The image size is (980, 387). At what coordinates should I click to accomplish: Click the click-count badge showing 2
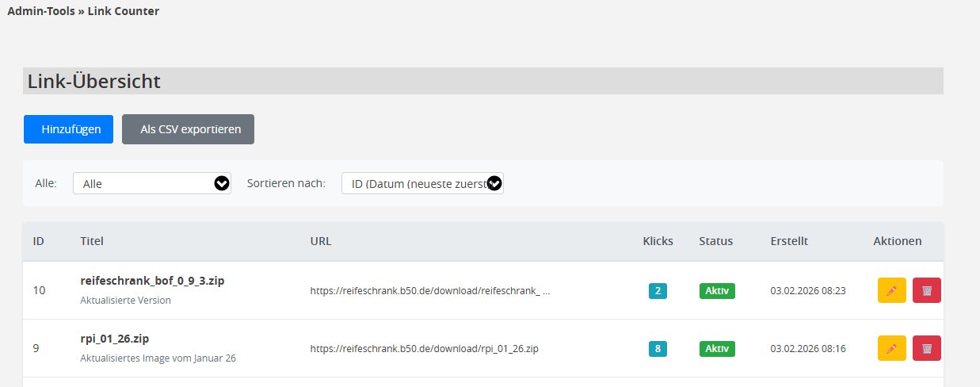pos(658,290)
